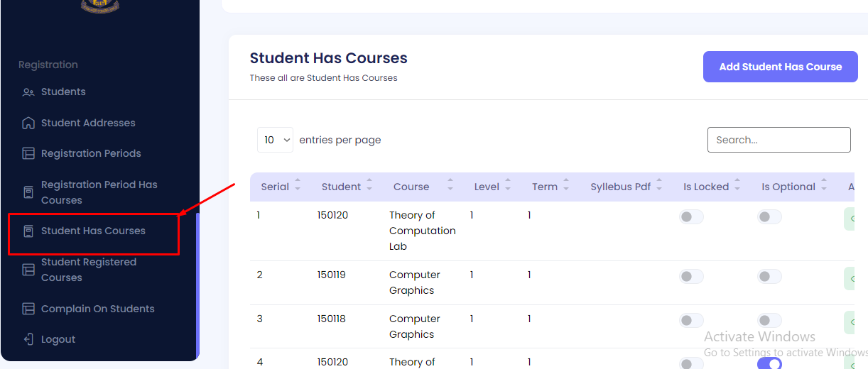Open Student Addresses menu item
This screenshot has width=868, height=369.
[x=88, y=123]
